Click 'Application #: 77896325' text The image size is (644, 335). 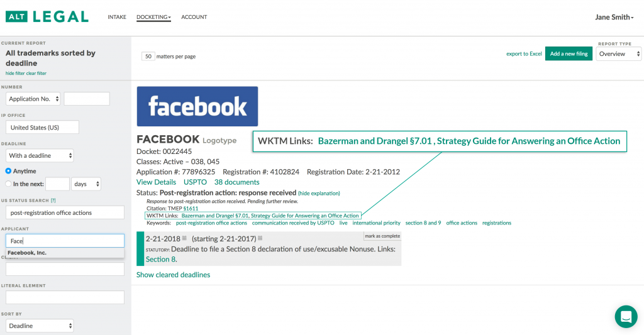pyautogui.click(x=176, y=172)
